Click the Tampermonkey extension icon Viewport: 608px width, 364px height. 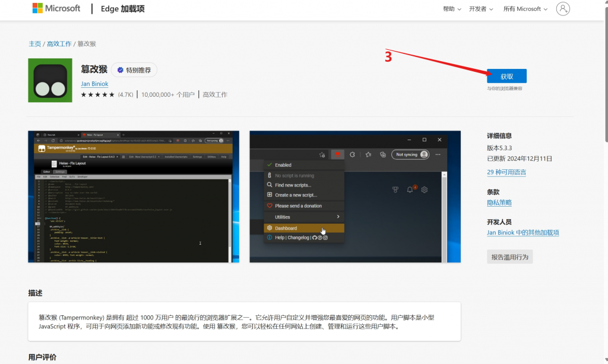(x=50, y=80)
